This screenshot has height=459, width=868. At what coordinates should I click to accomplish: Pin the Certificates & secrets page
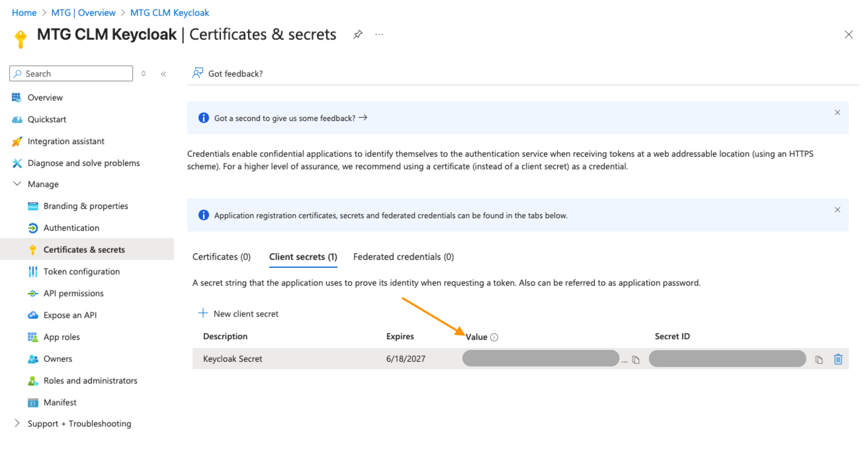click(x=358, y=34)
